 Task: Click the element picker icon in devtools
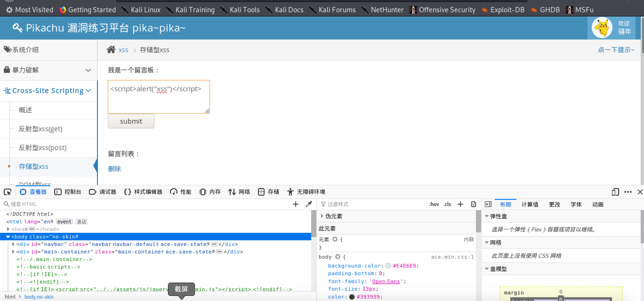[x=8, y=192]
